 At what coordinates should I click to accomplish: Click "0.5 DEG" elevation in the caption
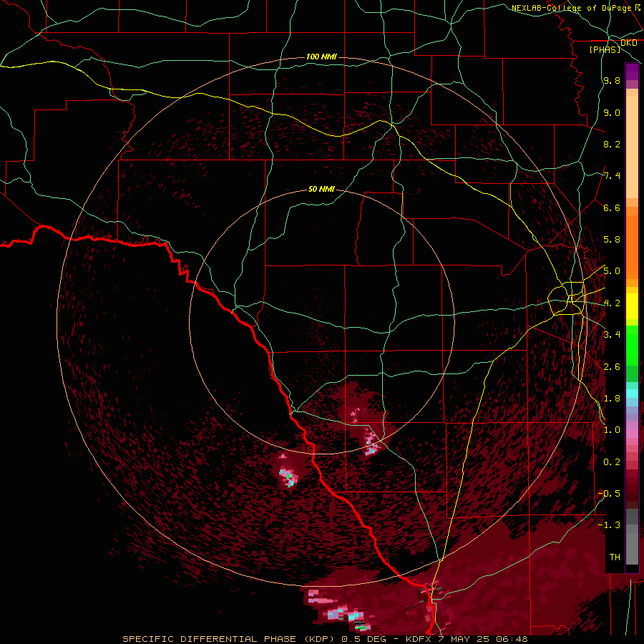(x=364, y=639)
